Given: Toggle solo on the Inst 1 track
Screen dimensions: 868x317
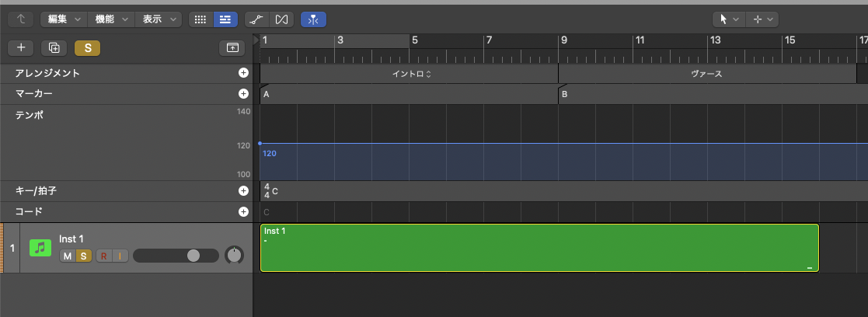Looking at the screenshot, I should click(x=82, y=256).
